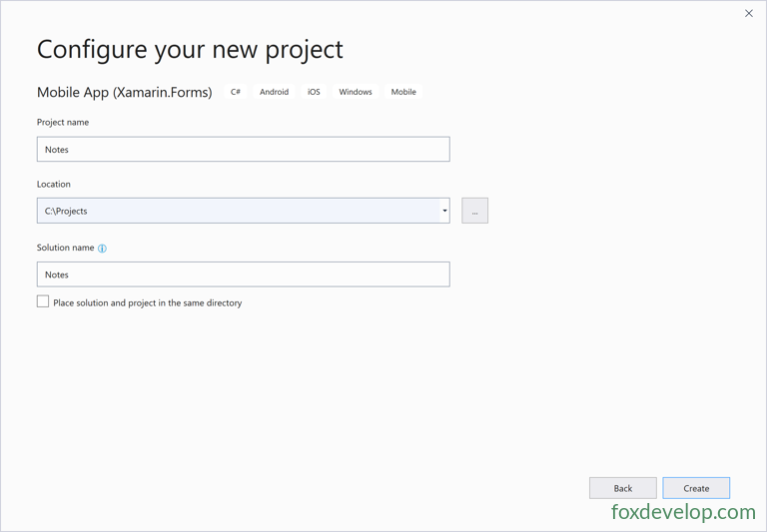Viewport: 767px width, 532px height.
Task: Click the Mobile App (Xamarin.Forms) template title
Action: (x=124, y=93)
